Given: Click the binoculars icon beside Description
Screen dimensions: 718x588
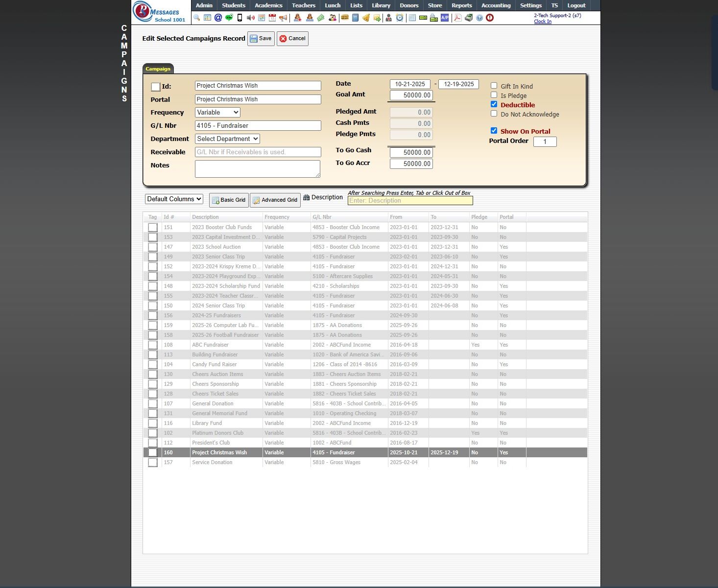Looking at the screenshot, I should pos(307,197).
